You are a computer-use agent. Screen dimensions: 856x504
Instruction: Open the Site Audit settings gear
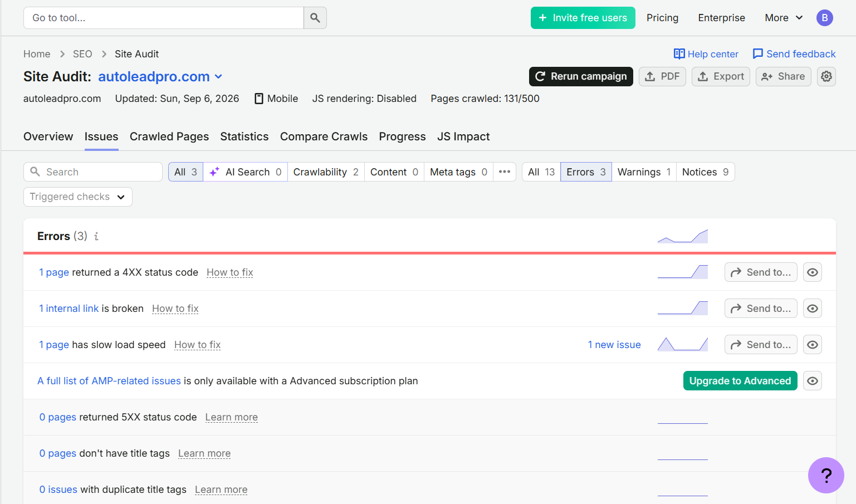(826, 76)
